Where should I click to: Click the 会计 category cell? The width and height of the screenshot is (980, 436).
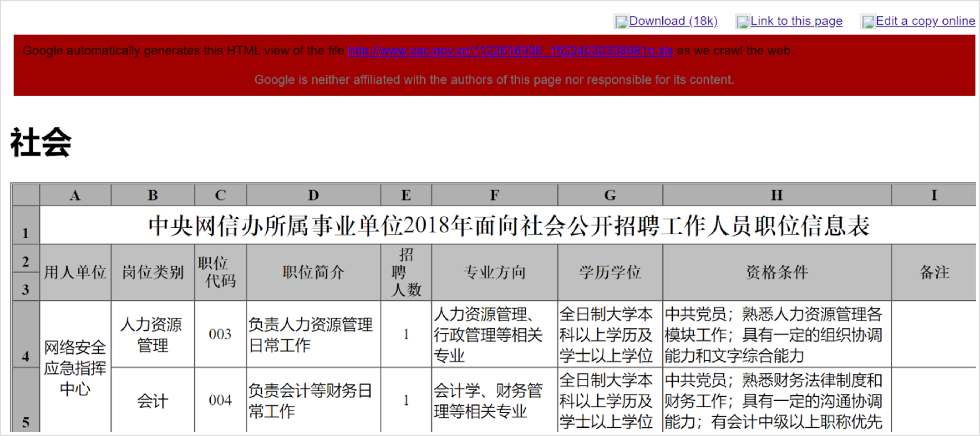click(x=152, y=401)
